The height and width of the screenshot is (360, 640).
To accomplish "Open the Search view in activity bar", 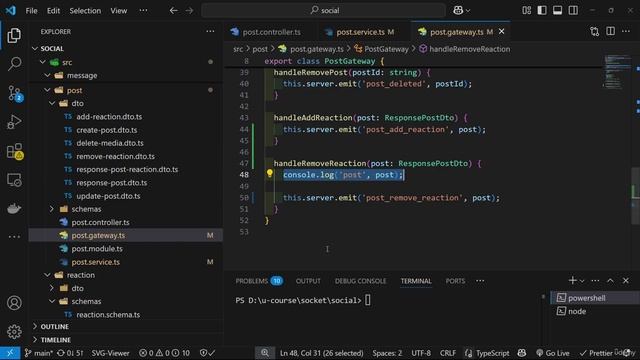I will pyautogui.click(x=14, y=64).
